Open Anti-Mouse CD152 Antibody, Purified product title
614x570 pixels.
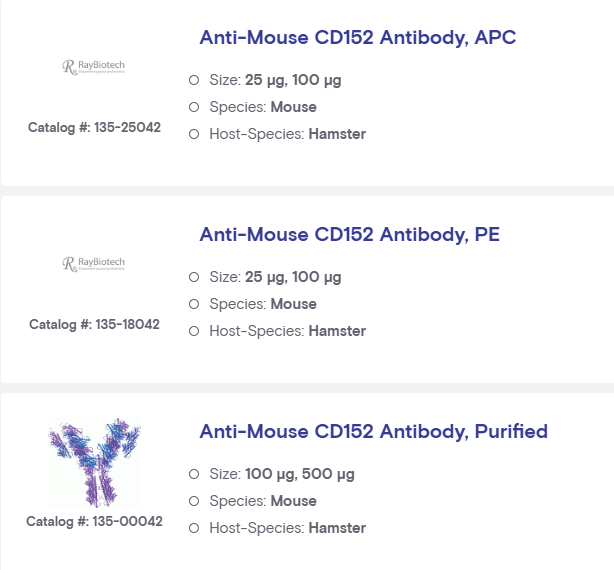tap(373, 432)
